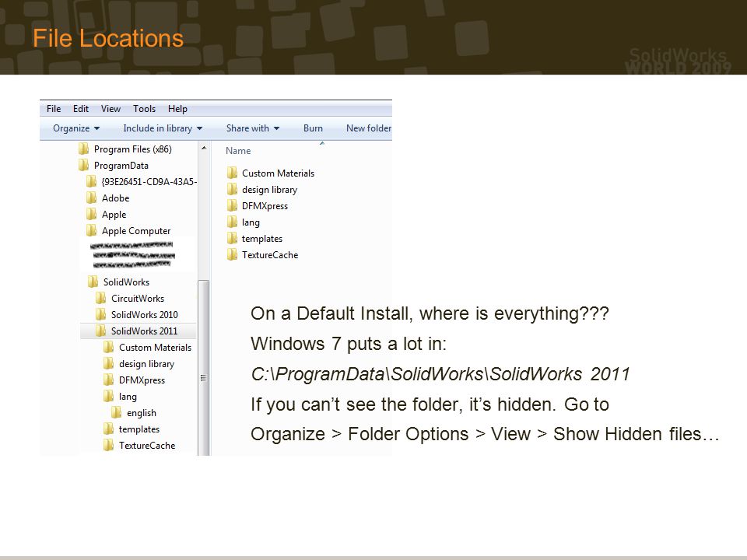Select templates name in file list
This screenshot has width=747, height=560.
[x=262, y=239]
